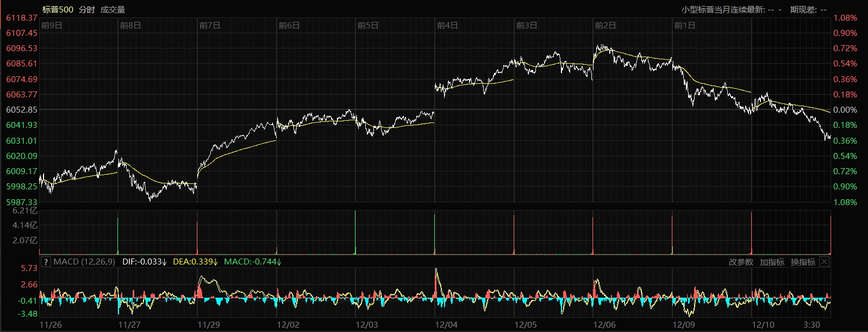Click the 5987.33 price axis label

click(22, 202)
